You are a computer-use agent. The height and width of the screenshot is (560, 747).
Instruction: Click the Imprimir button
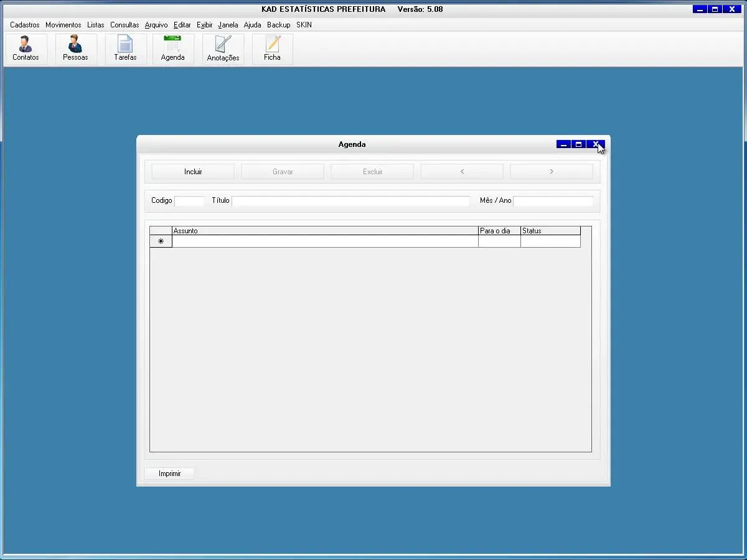[169, 474]
